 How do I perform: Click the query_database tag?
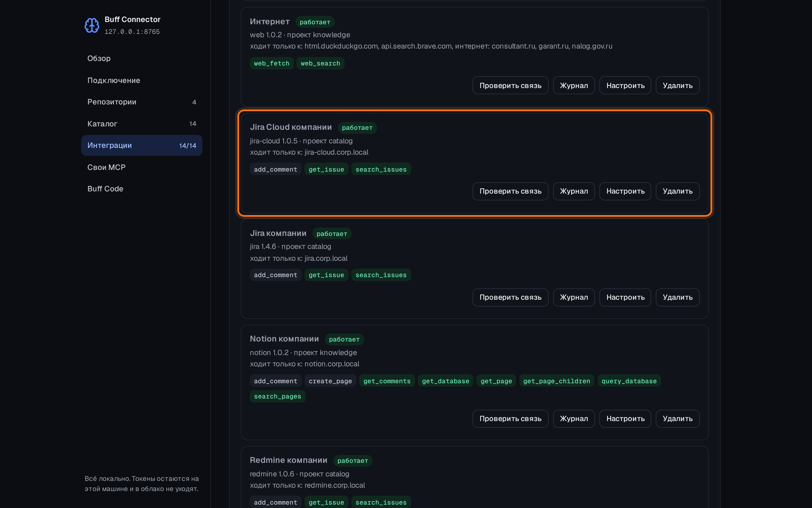tap(629, 381)
